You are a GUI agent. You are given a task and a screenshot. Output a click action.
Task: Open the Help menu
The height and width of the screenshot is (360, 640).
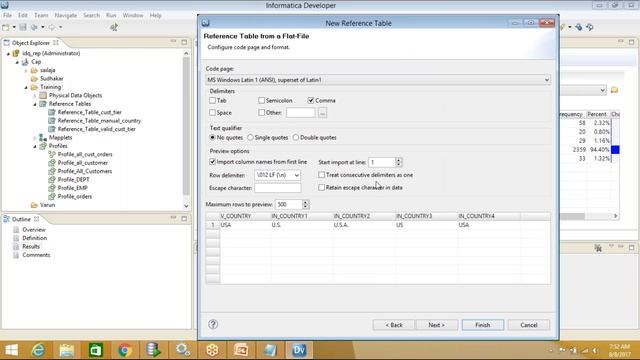(156, 15)
